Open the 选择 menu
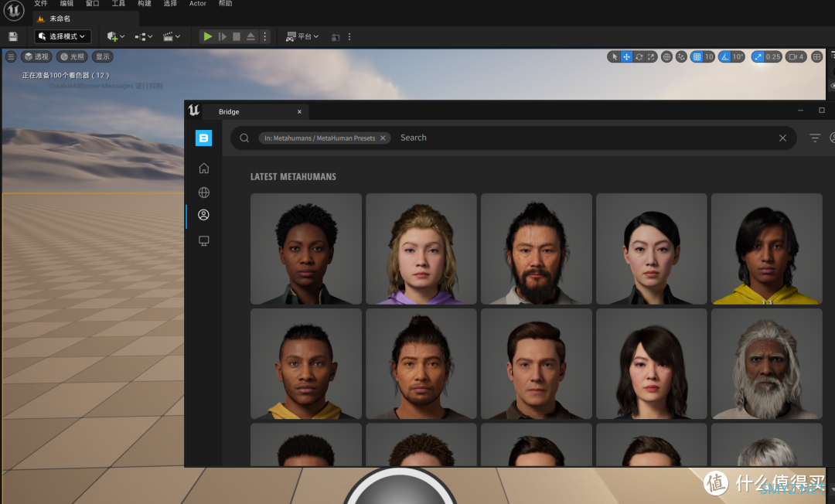The image size is (835, 504). (x=170, y=3)
